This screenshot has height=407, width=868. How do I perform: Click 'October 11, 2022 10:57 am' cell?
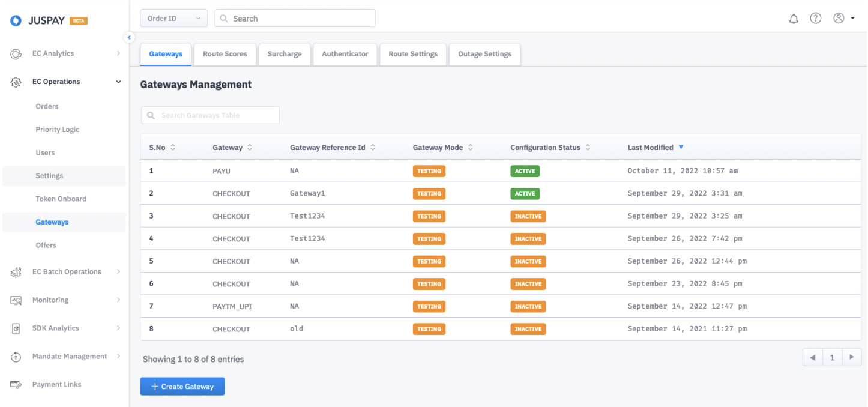(x=683, y=171)
